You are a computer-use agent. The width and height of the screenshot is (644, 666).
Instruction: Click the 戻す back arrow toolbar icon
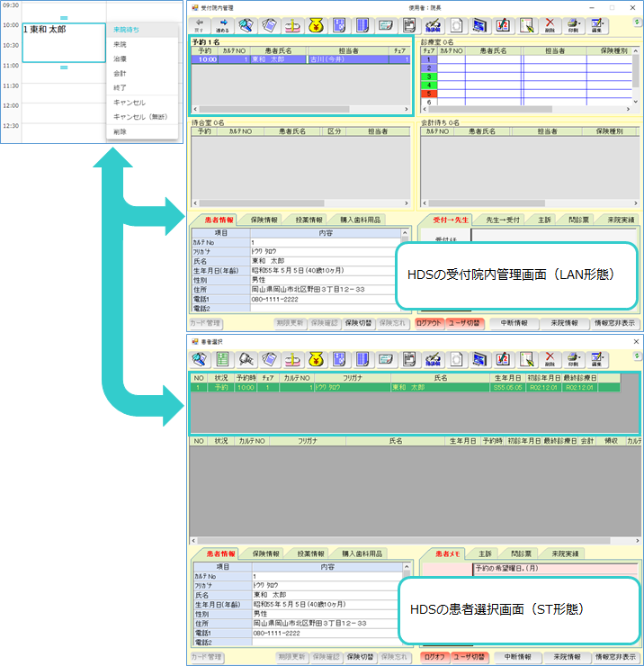click(x=199, y=25)
